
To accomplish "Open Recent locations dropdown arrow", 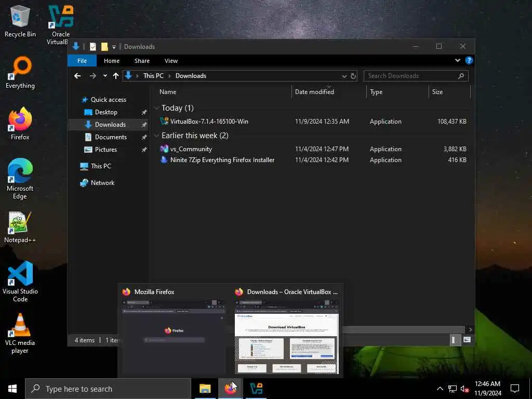I will (105, 76).
